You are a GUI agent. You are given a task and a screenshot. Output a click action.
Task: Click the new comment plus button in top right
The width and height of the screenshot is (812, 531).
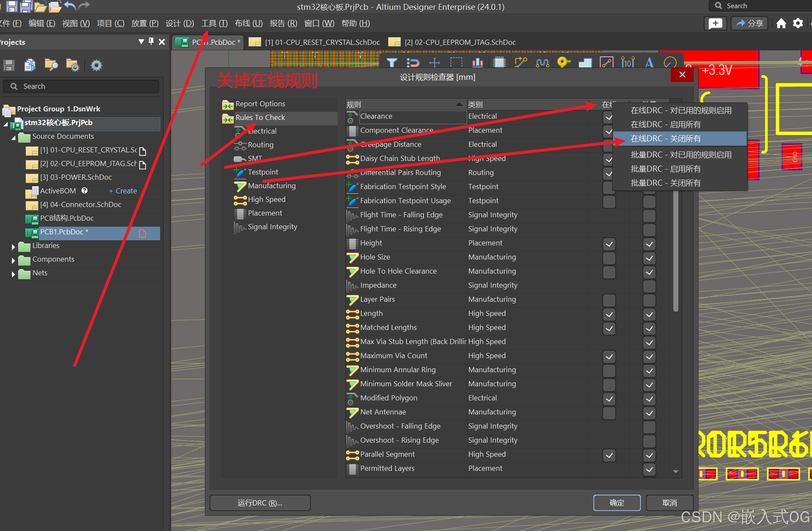716,23
